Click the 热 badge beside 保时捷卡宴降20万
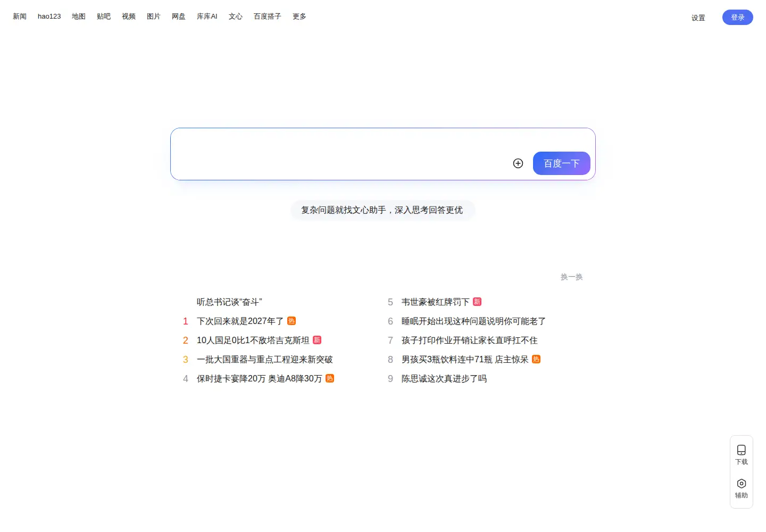The image size is (766, 532). (330, 378)
